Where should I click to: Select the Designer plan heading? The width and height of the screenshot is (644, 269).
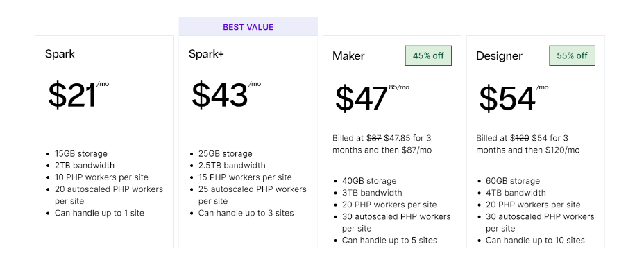499,55
